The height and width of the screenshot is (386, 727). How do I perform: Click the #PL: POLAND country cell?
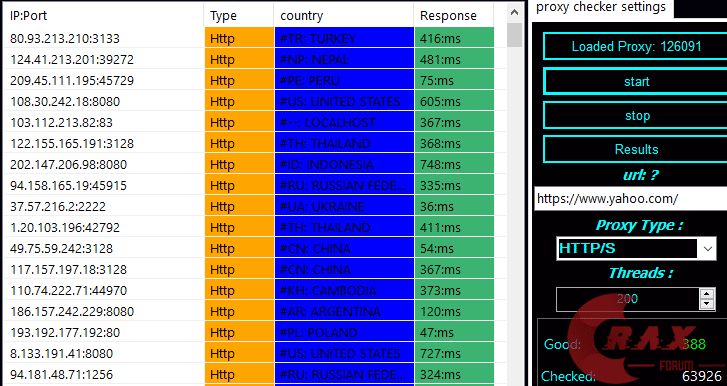[344, 332]
